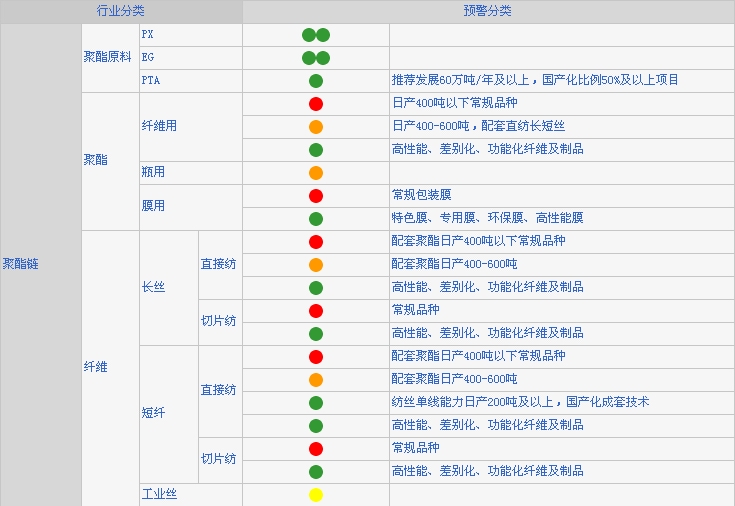Select the 工业丝 link
The height and width of the screenshot is (506, 735).
click(x=160, y=495)
